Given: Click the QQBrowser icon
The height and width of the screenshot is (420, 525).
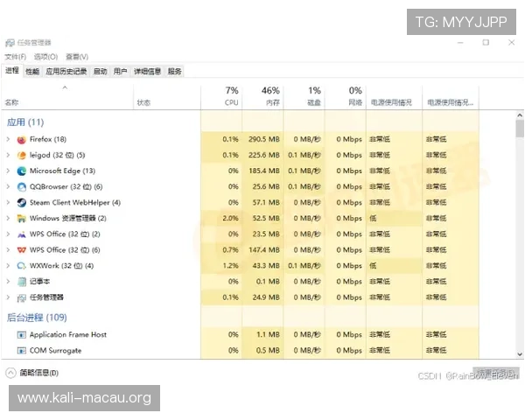Looking at the screenshot, I should tap(21, 187).
